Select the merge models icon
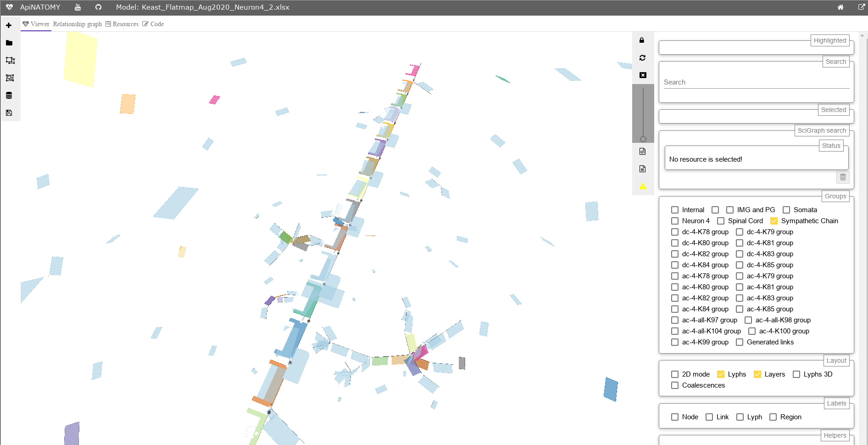Screen dimensions: 868x445 9,78
